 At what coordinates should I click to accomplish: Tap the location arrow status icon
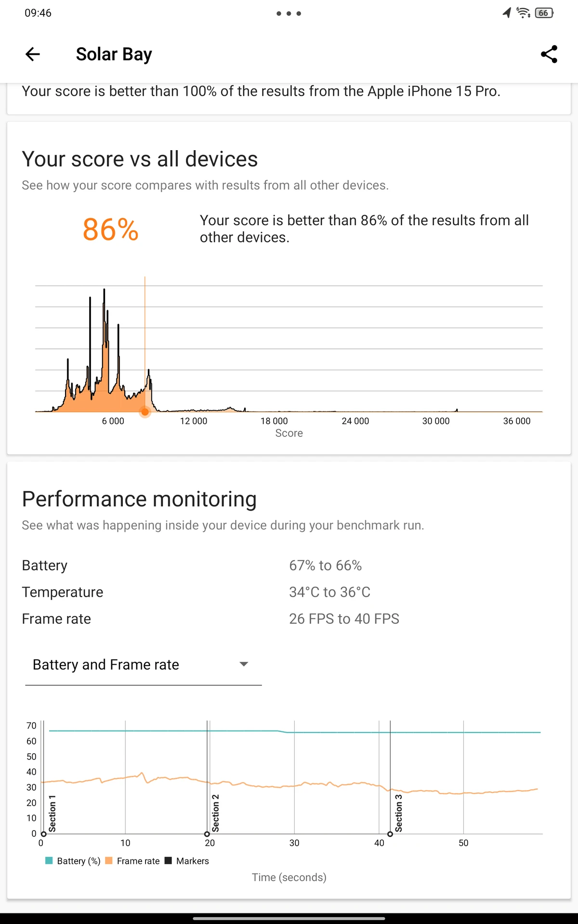(x=507, y=13)
